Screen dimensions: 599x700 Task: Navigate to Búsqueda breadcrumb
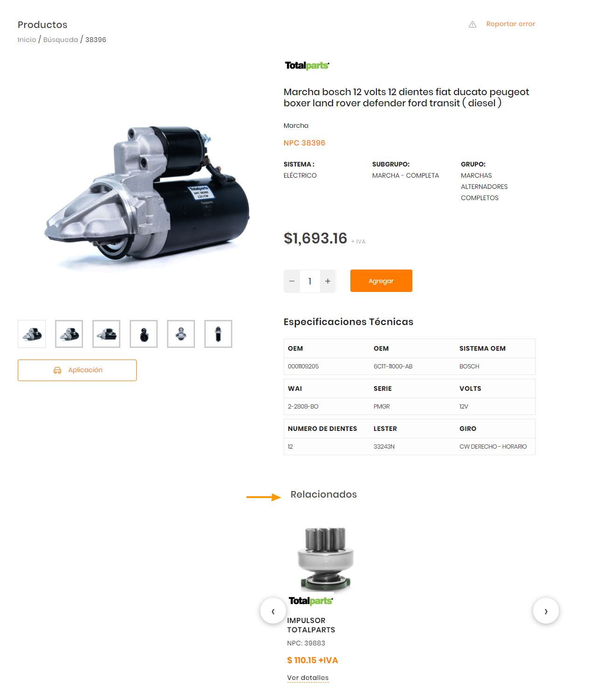61,40
